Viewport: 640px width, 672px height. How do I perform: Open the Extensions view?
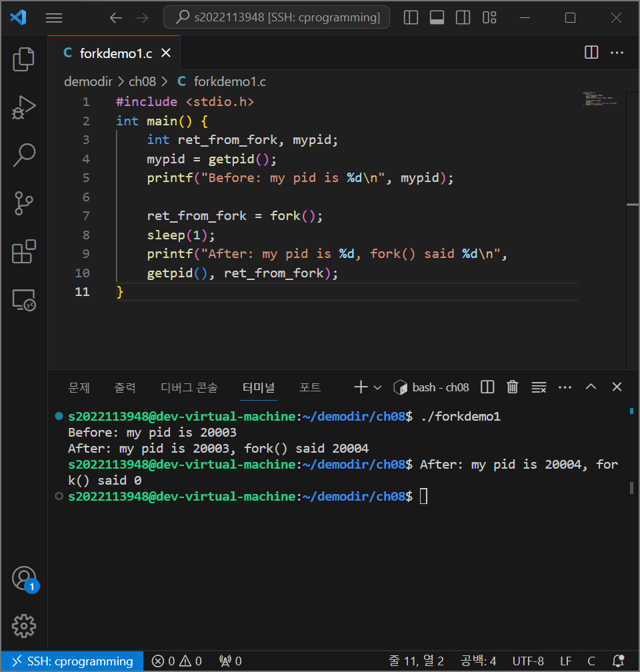coord(23,251)
